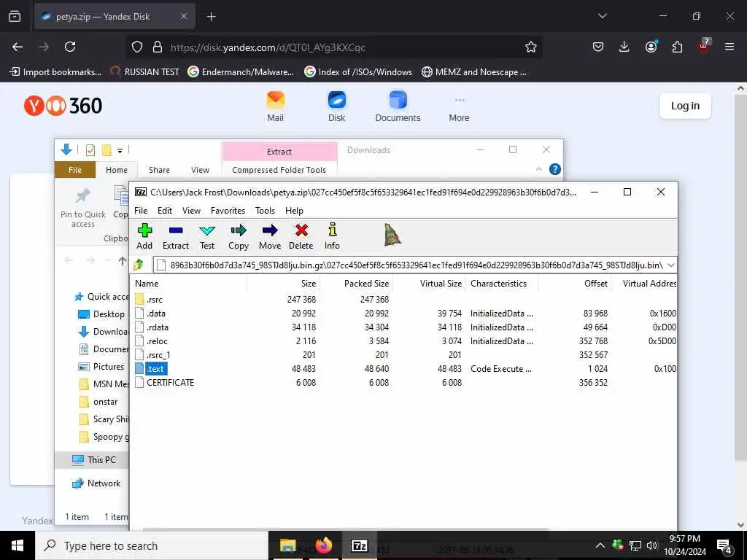Open Yandex Documents service icon
Viewport: 747px width, 560px height.
pos(398,106)
